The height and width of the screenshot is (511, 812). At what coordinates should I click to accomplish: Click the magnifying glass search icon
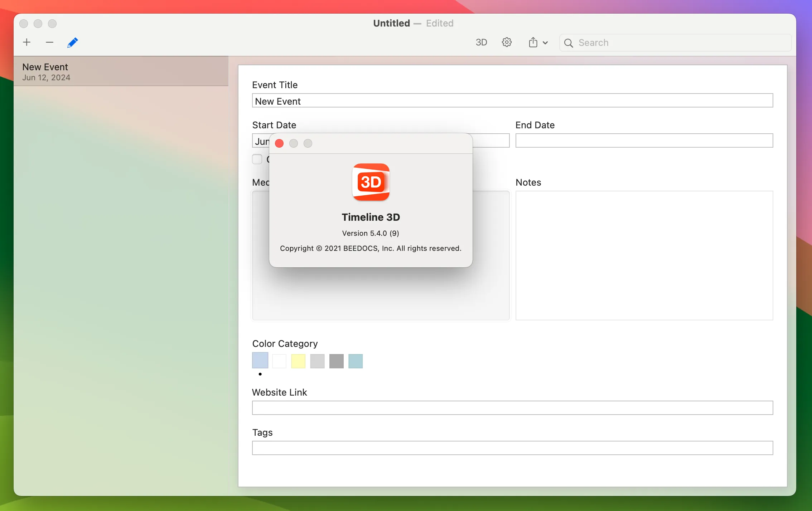(568, 43)
